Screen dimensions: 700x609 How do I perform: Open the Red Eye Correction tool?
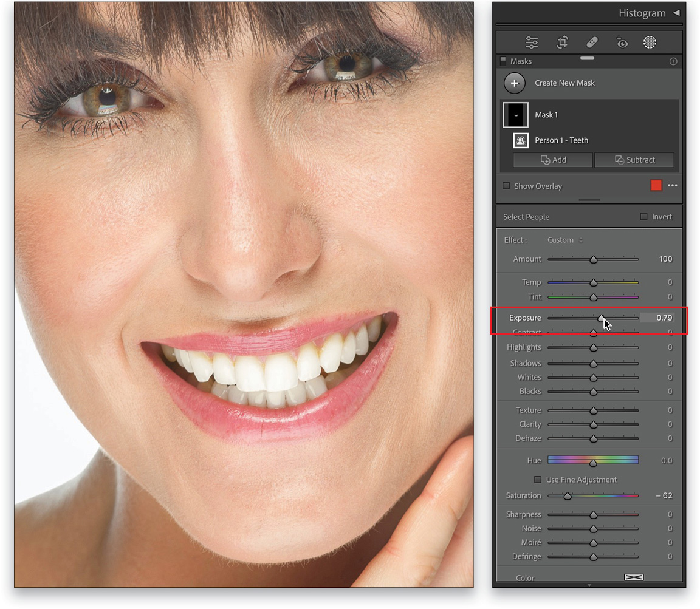tap(622, 42)
